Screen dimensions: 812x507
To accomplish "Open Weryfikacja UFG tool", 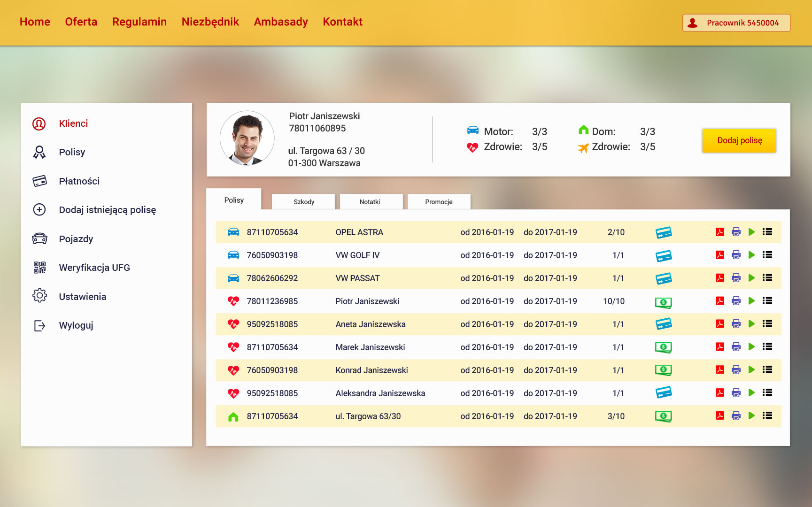I will (93, 267).
